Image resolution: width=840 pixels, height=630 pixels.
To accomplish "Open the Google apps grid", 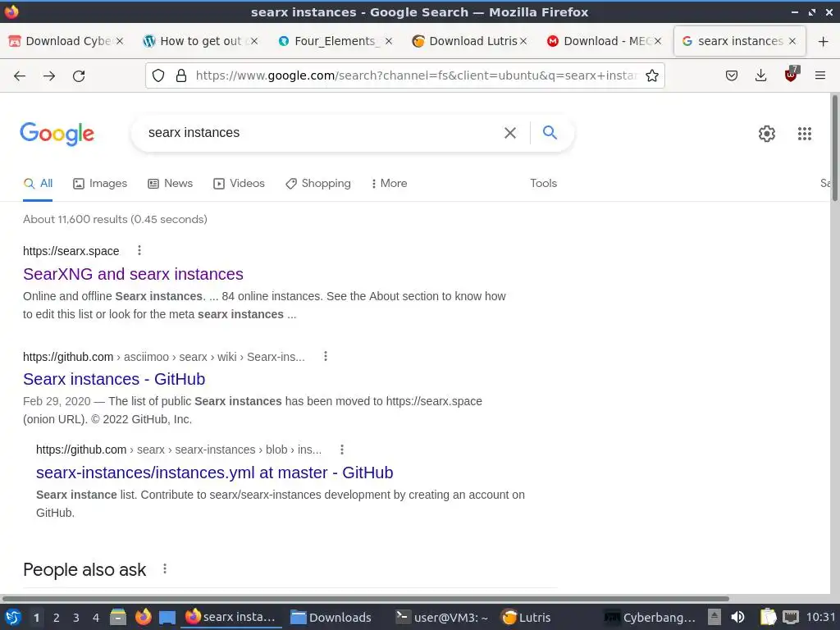I will coord(805,134).
